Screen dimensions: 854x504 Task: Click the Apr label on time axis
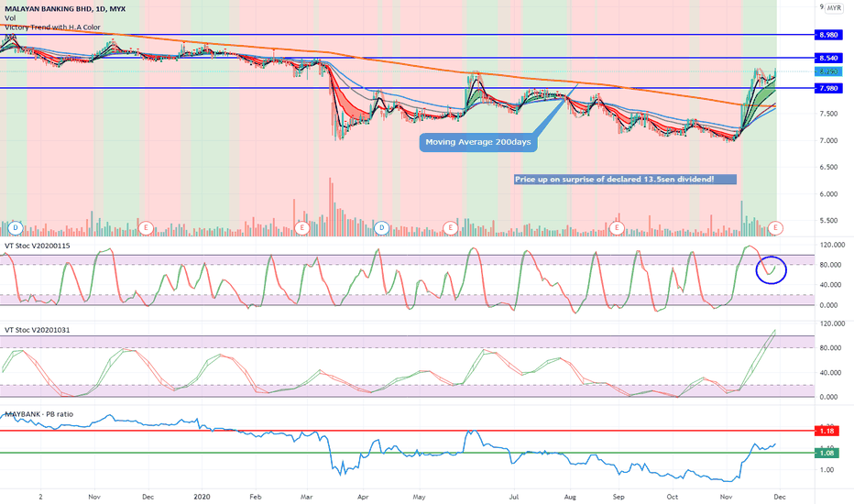pos(363,497)
